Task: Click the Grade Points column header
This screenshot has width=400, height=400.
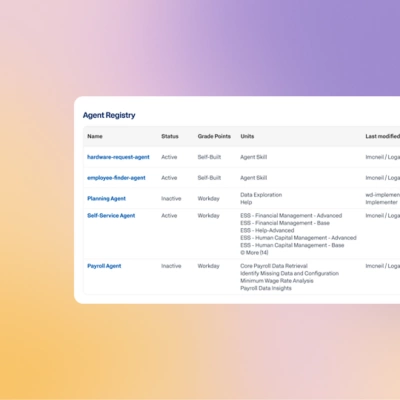Action: [x=214, y=136]
